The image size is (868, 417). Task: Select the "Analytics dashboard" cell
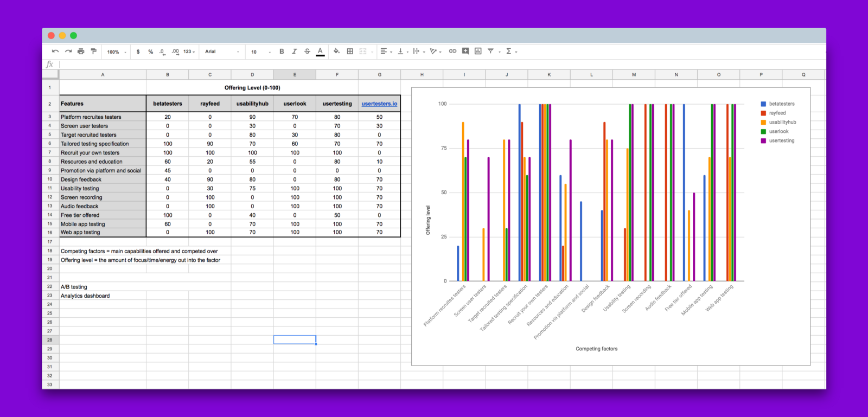coord(103,296)
